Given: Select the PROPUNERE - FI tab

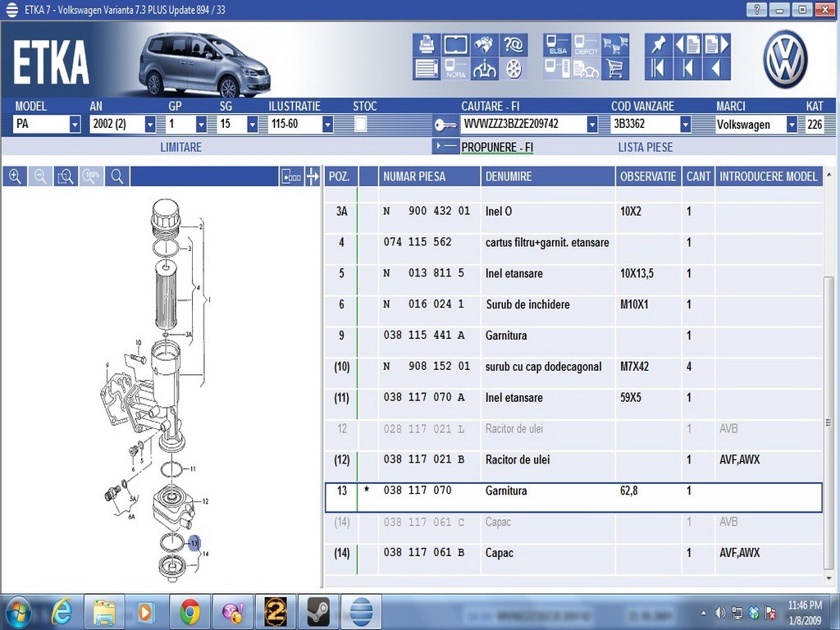Looking at the screenshot, I should coord(497,147).
